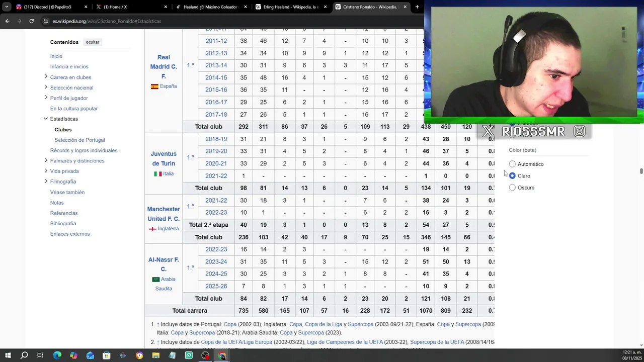Open Task View in taskbar

[40, 355]
